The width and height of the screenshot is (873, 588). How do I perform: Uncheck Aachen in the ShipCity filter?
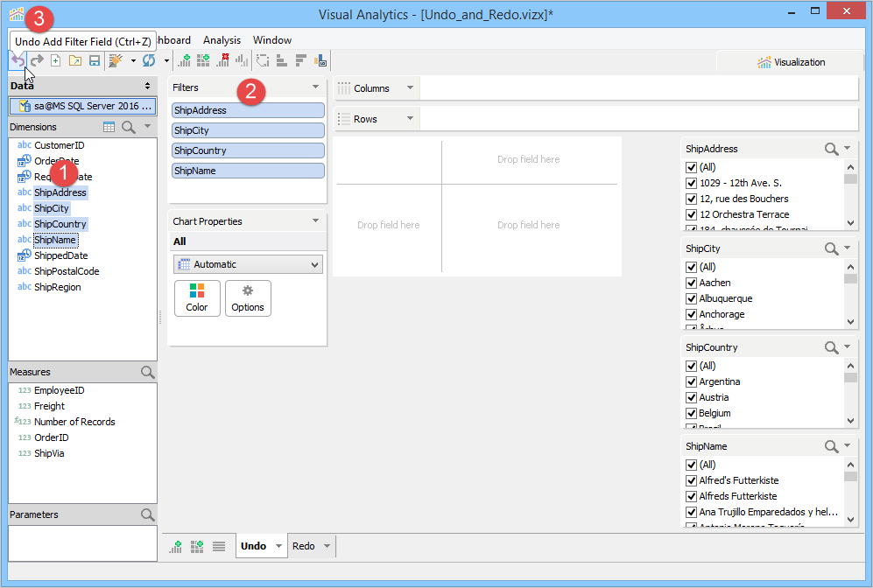691,283
